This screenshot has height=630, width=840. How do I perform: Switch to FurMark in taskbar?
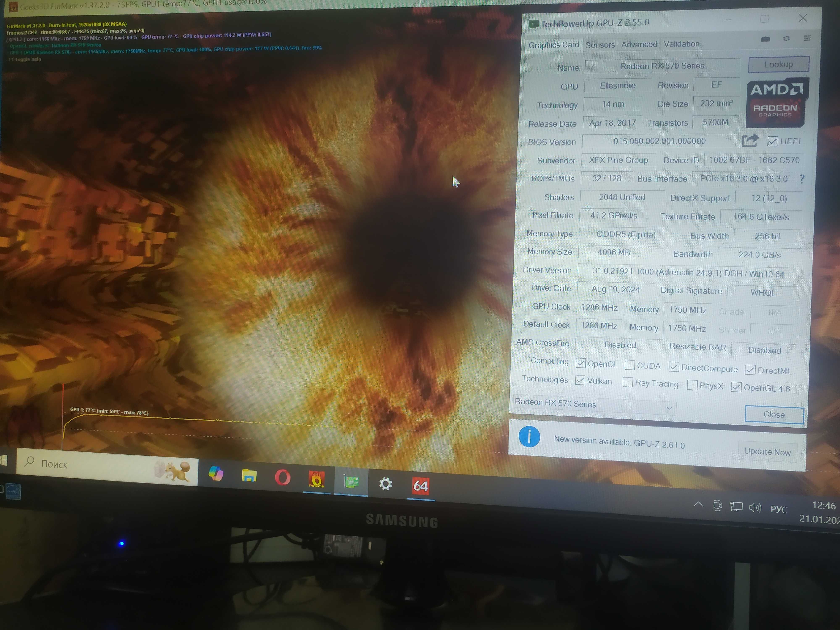[x=316, y=480]
